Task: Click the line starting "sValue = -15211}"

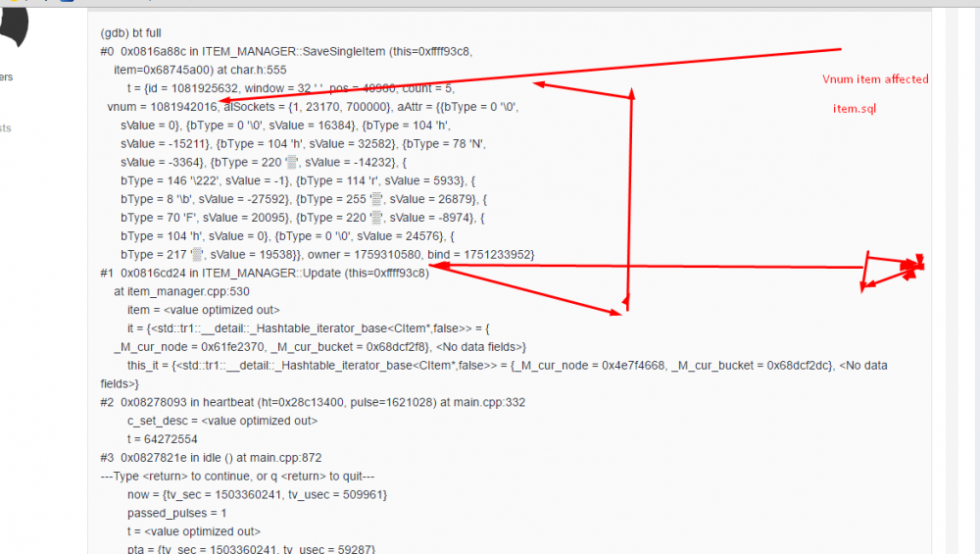Action: (x=303, y=144)
